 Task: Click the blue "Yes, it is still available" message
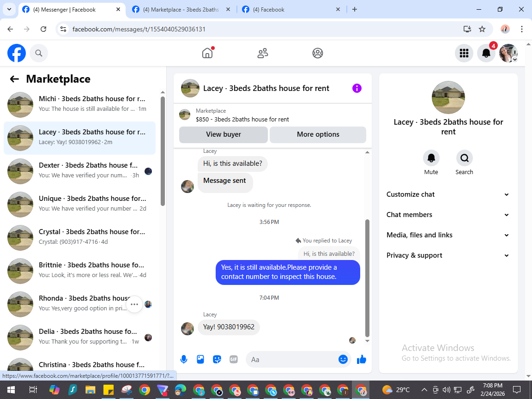288,272
